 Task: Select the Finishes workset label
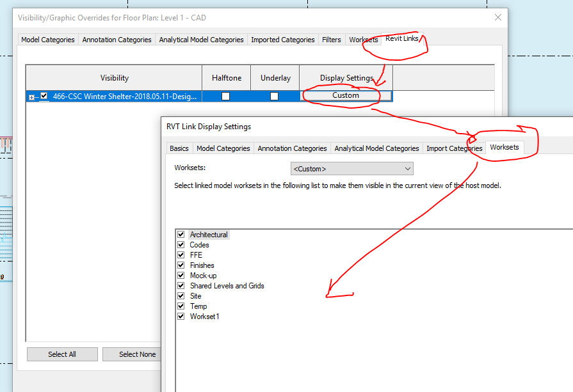[202, 265]
